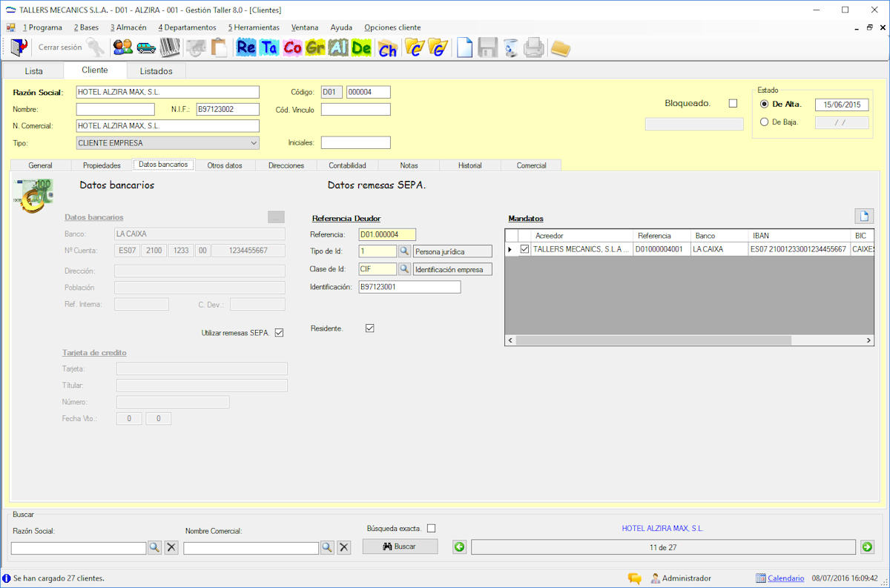Create a new record with blank page icon
This screenshot has height=588, width=890.
464,47
